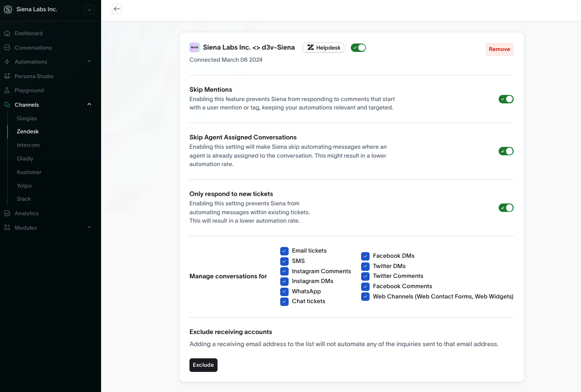Uncheck the WhatsApp checkbox

pos(284,291)
